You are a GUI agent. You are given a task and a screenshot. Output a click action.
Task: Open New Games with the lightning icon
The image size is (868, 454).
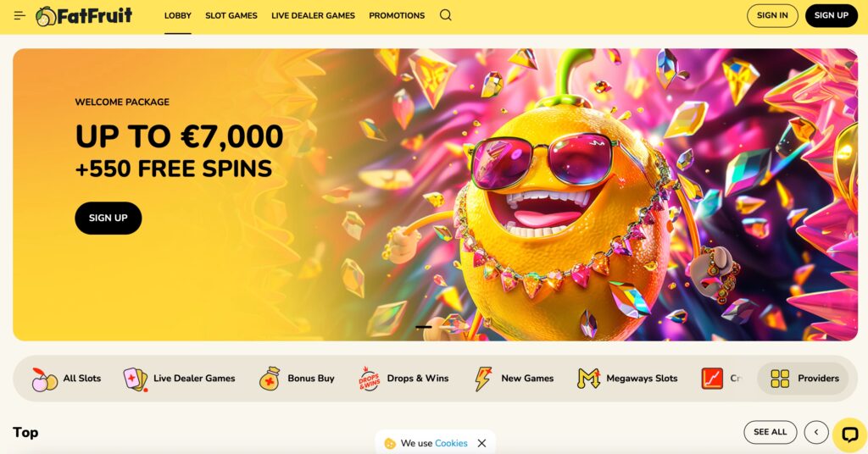514,379
